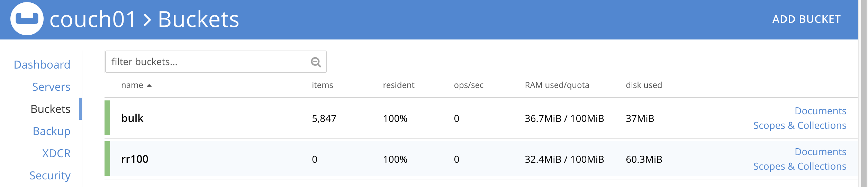Viewport: 868px width, 187px height.
Task: Open Documents for the bulk bucket
Action: (820, 111)
